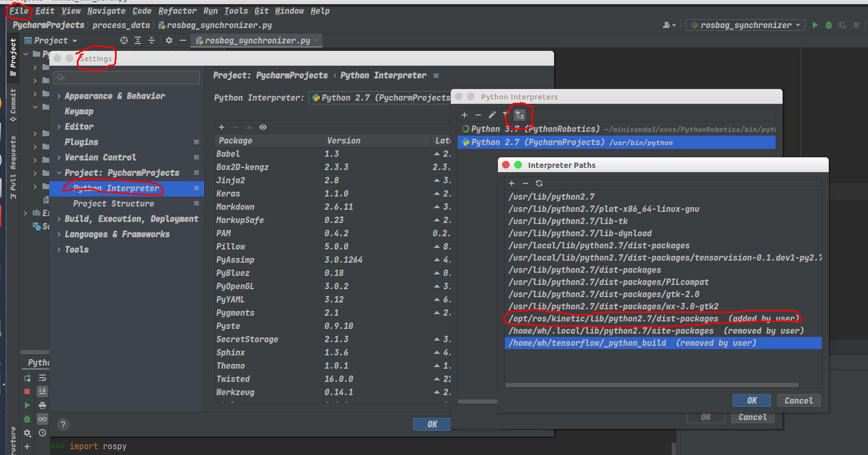Viewport: 868px width, 455px height.
Task: Click the green execute icon in console toolbar
Action: coord(27,405)
